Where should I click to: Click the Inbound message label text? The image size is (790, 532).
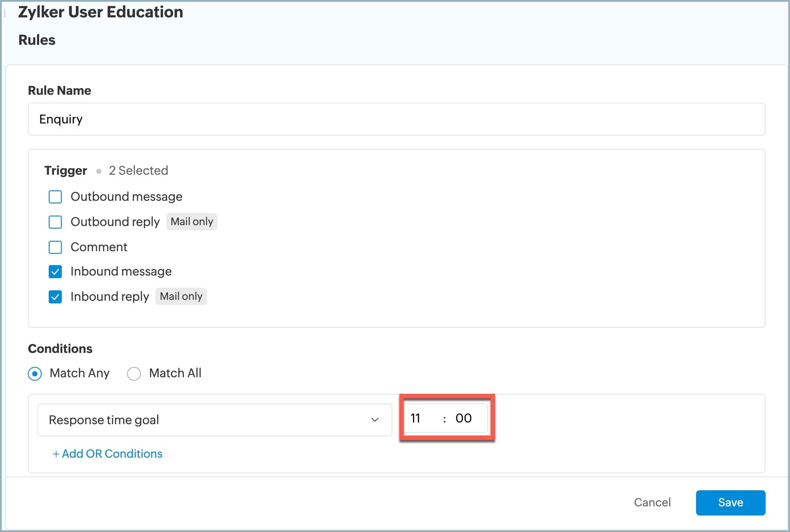pyautogui.click(x=121, y=272)
